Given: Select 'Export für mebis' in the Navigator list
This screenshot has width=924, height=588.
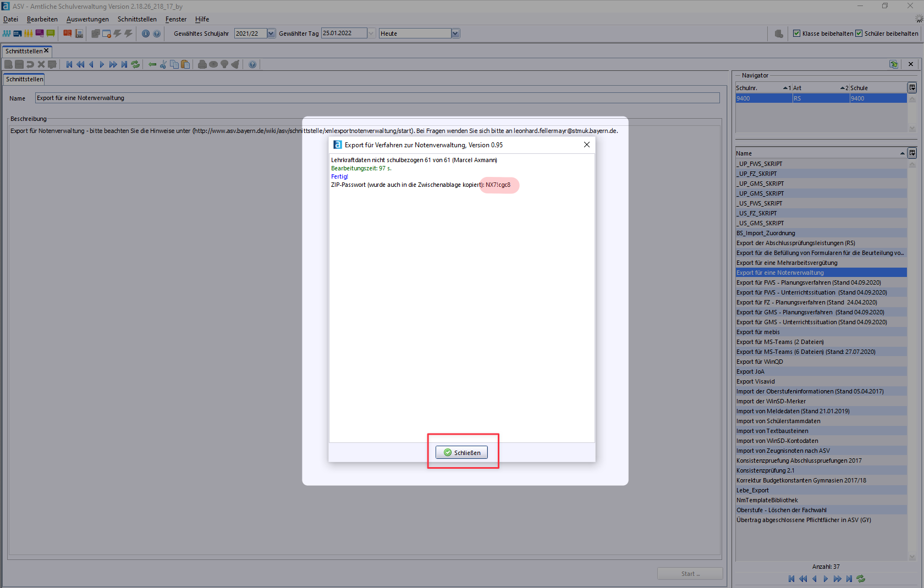Looking at the screenshot, I should click(x=758, y=332).
